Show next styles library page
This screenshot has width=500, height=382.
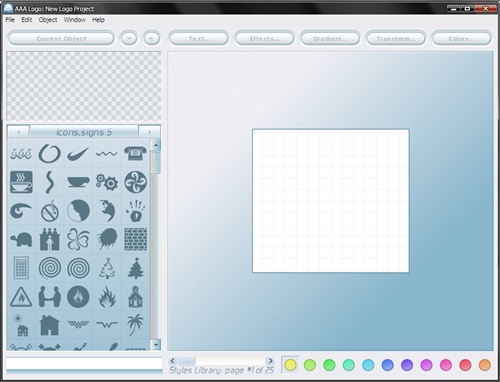point(270,361)
